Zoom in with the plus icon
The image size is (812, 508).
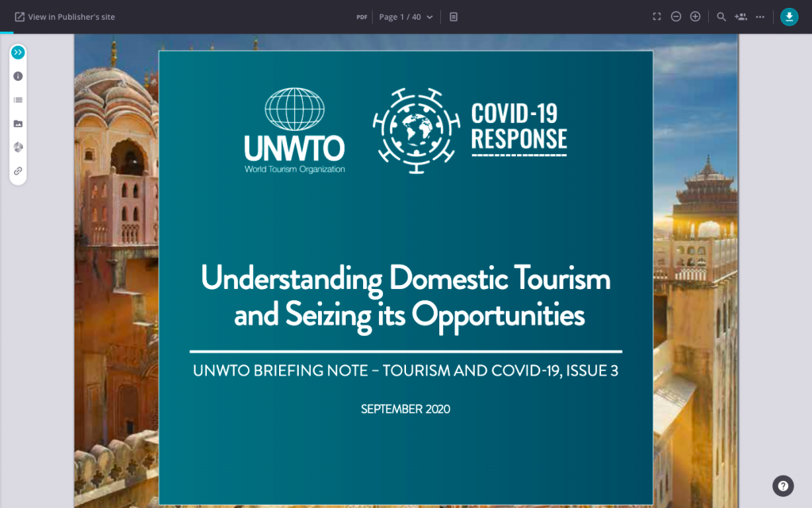(695, 17)
